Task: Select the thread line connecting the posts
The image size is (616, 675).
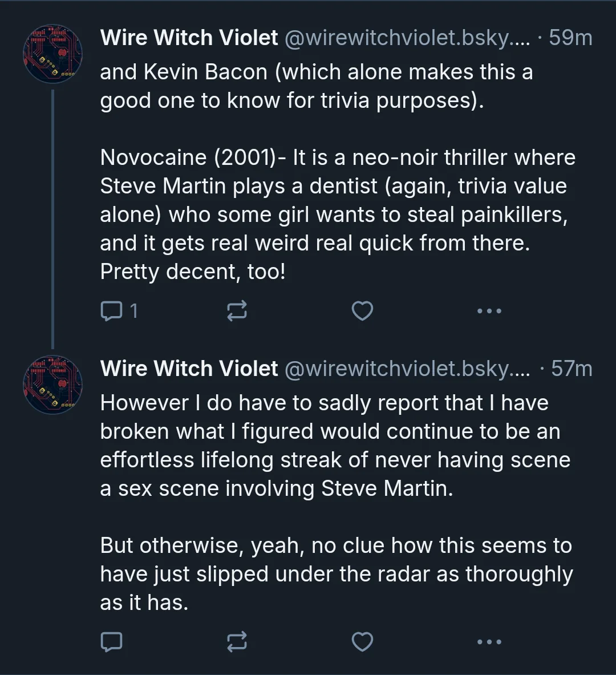Action: point(52,219)
